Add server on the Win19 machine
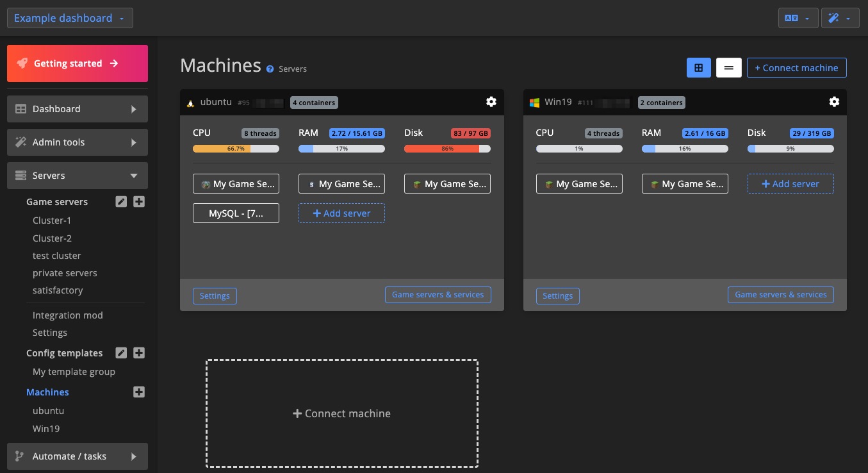The image size is (868, 473). tap(790, 184)
